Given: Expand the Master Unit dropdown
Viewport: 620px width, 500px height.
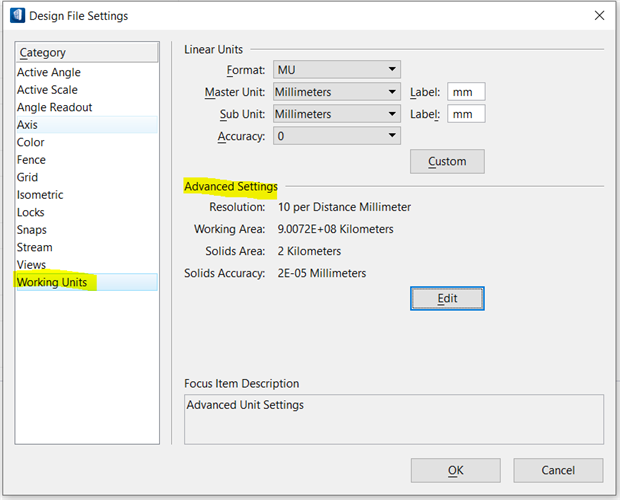Looking at the screenshot, I should 336,92.
